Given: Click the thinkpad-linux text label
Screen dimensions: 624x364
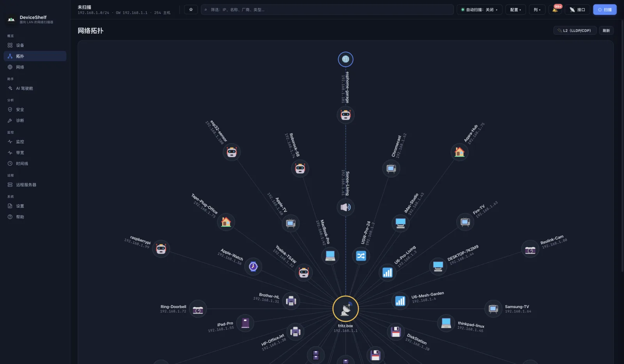Looking at the screenshot, I should coord(471,325).
